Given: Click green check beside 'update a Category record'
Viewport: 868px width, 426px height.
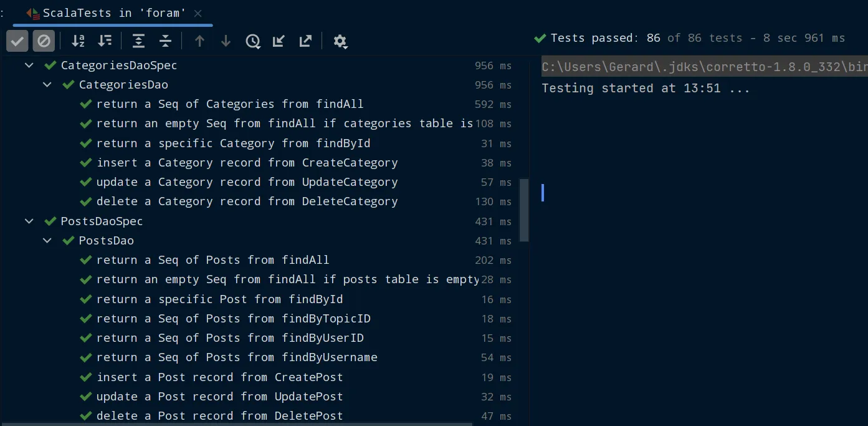Looking at the screenshot, I should point(87,182).
